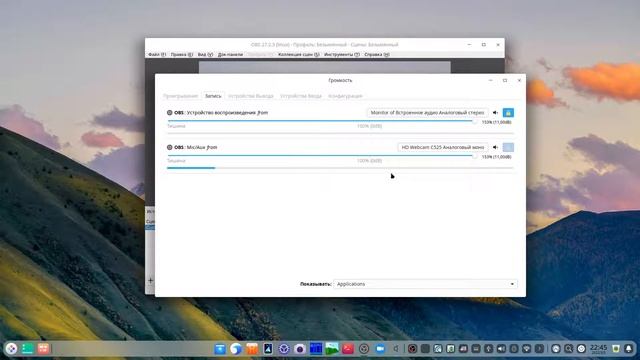The width and height of the screenshot is (640, 360).
Task: Open the Док-панели menu in OBS
Action: [230, 54]
